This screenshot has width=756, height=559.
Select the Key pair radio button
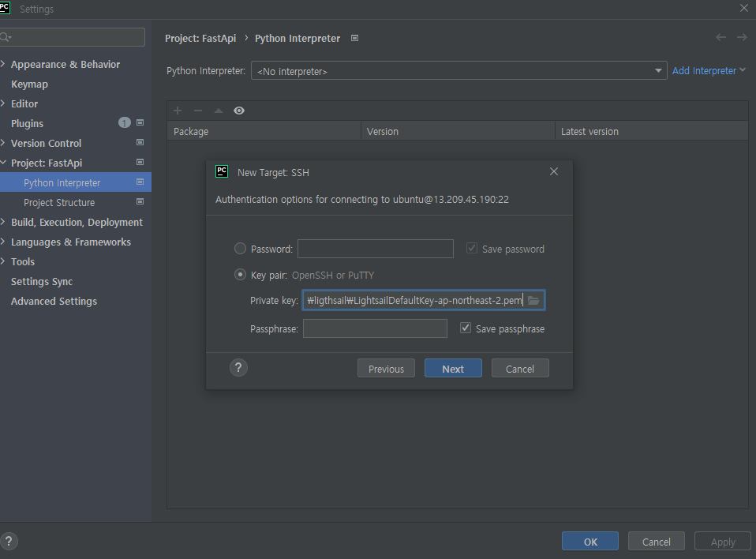(x=240, y=275)
